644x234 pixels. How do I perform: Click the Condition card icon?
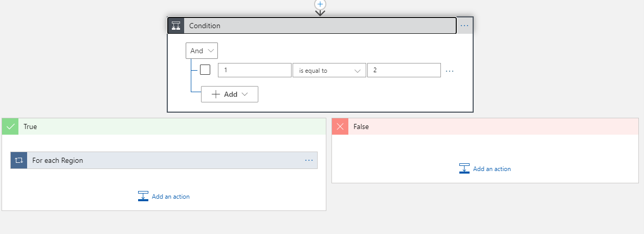coord(176,26)
